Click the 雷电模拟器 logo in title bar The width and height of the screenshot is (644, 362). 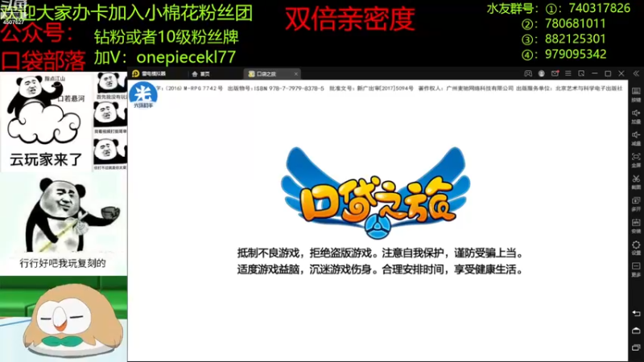tap(149, 73)
